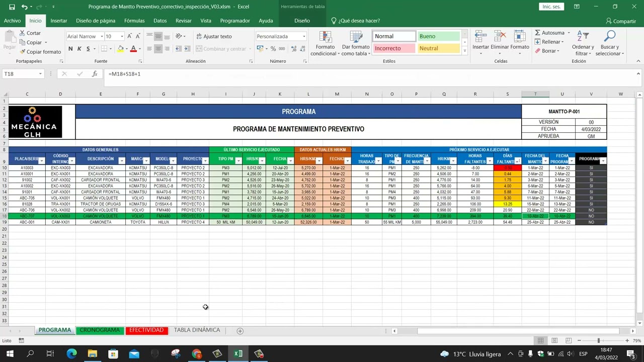Click the Copiar formato paintbrush
The height and width of the screenshot is (362, 644).
(x=22, y=52)
